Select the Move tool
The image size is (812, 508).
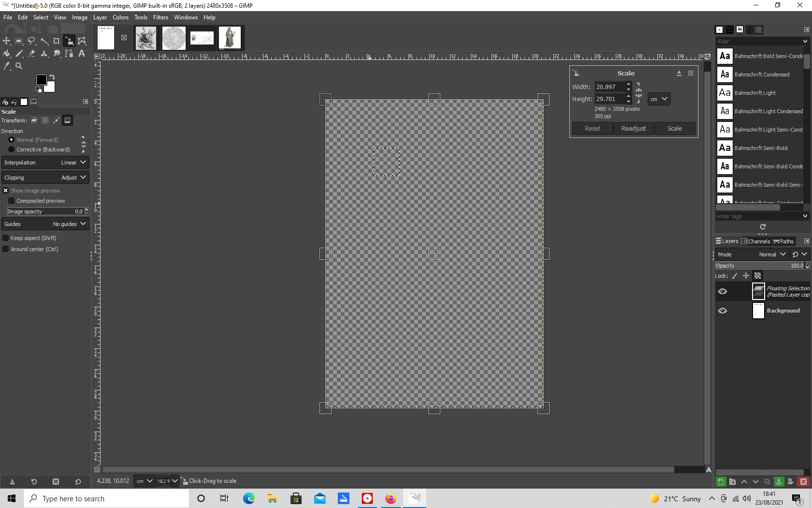[x=6, y=41]
